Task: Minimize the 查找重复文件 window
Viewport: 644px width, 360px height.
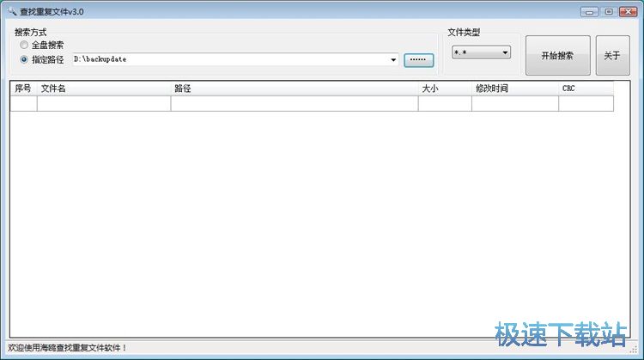Action: [x=589, y=12]
